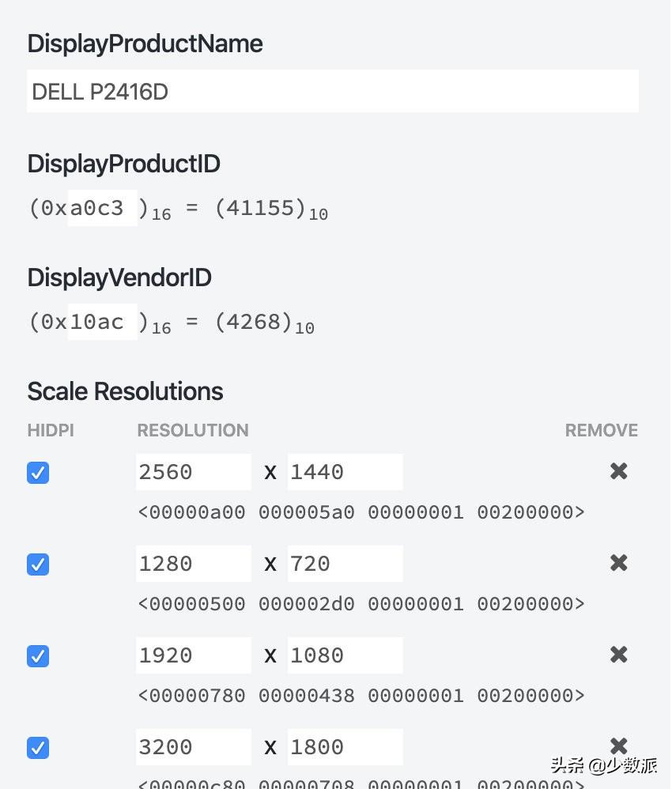Click the width field showing 2560
This screenshot has height=789, width=672.
pyautogui.click(x=193, y=472)
